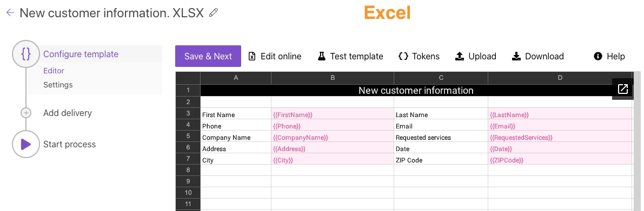
Task: Click the {{CompanyName}} token cell
Action: click(333, 136)
